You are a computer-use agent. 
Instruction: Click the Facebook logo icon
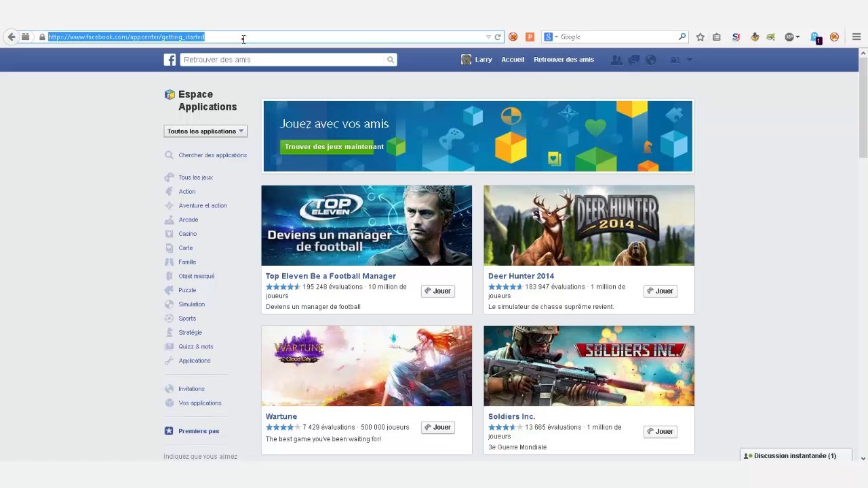coord(170,60)
